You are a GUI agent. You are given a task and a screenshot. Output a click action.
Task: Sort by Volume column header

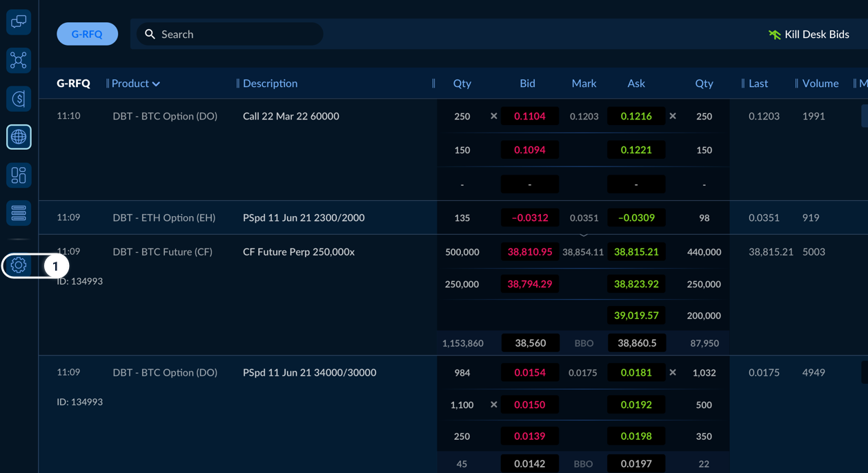coord(820,84)
